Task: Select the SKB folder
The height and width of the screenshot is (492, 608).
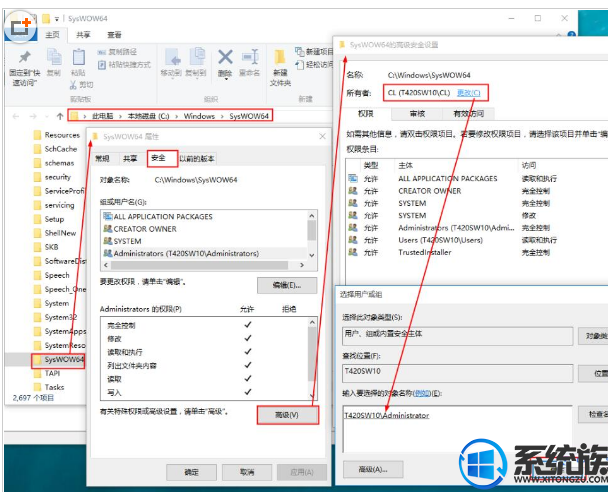Action: click(46, 247)
